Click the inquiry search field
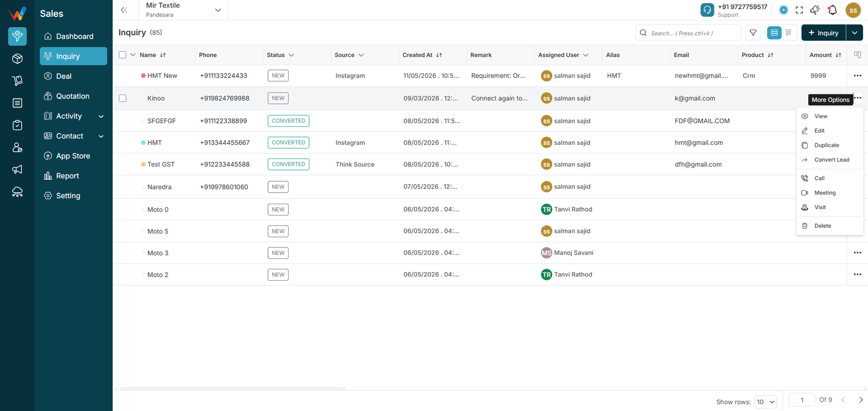The image size is (868, 411). pos(688,33)
